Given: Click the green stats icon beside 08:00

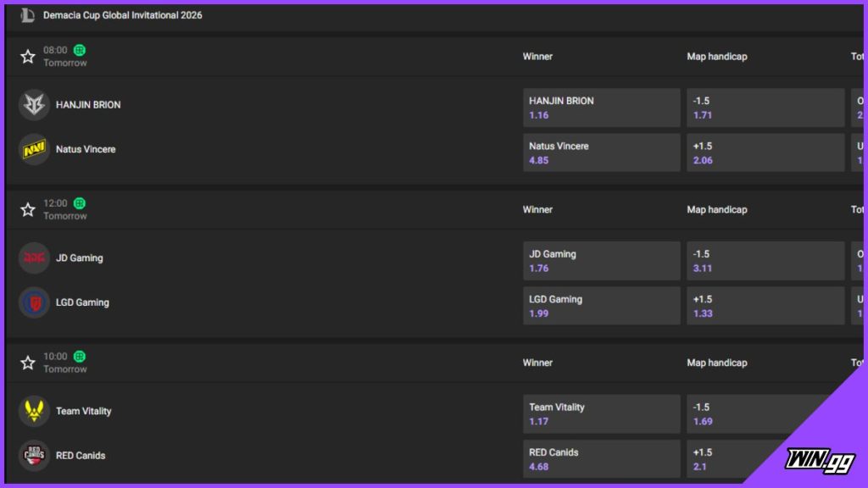Looking at the screenshot, I should coord(80,50).
